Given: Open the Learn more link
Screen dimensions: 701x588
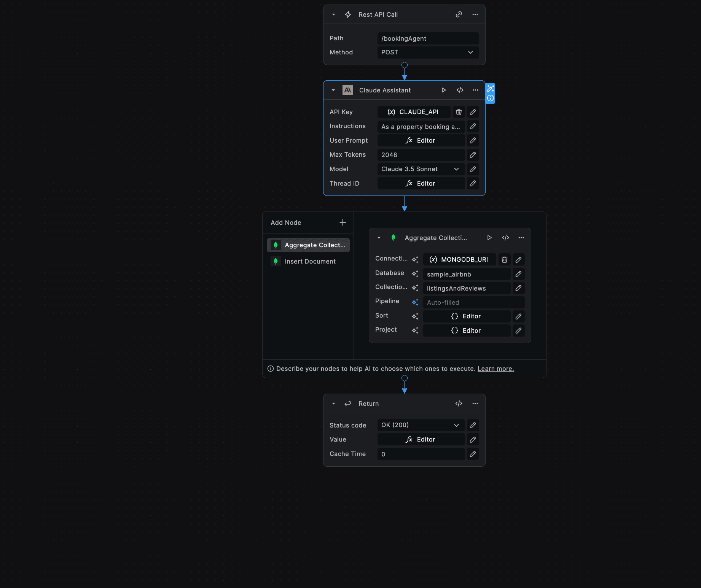Looking at the screenshot, I should 495,369.
